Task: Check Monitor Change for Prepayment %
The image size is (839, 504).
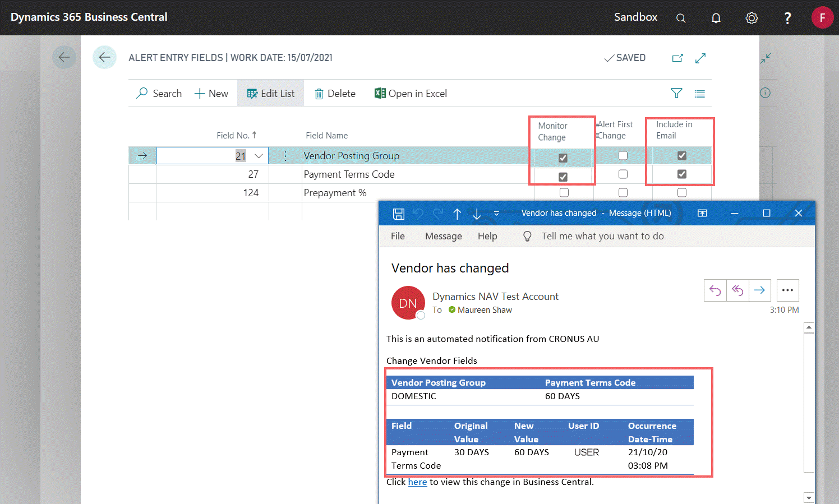Action: tap(564, 193)
